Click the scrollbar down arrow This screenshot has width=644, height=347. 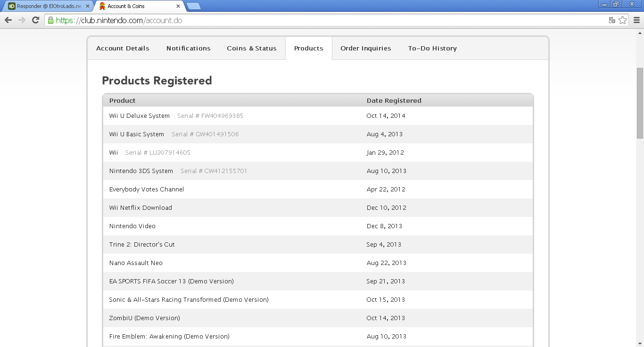[640, 343]
